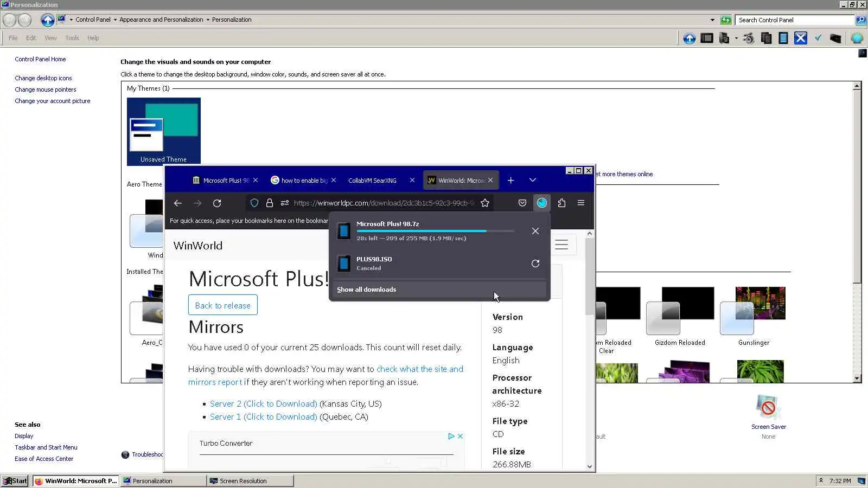Click the blue X toolbar icon

(801, 38)
